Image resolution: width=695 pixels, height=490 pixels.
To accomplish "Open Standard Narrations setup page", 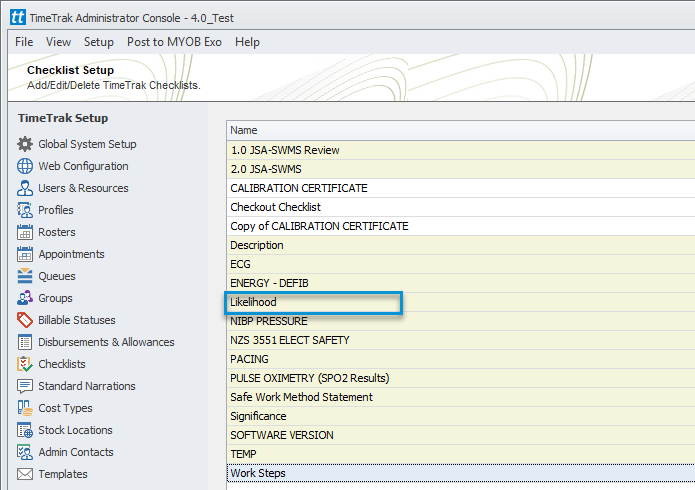I will pyautogui.click(x=87, y=386).
